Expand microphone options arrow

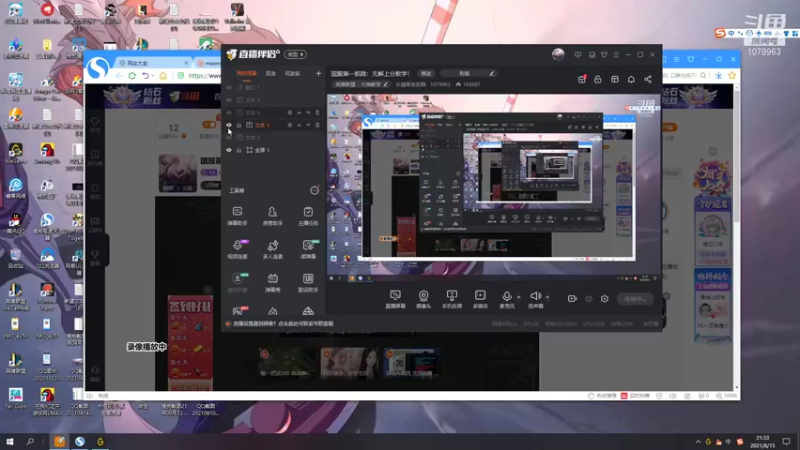[x=518, y=296]
